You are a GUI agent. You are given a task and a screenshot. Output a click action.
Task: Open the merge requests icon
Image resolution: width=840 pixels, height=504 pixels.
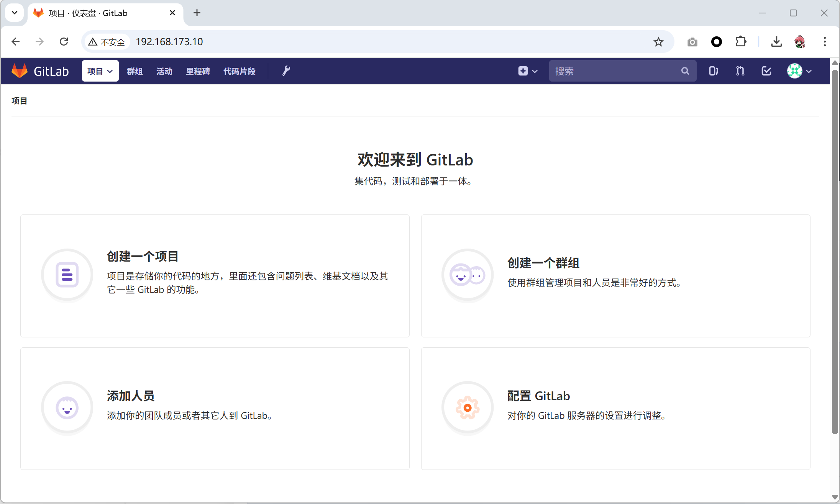point(740,71)
